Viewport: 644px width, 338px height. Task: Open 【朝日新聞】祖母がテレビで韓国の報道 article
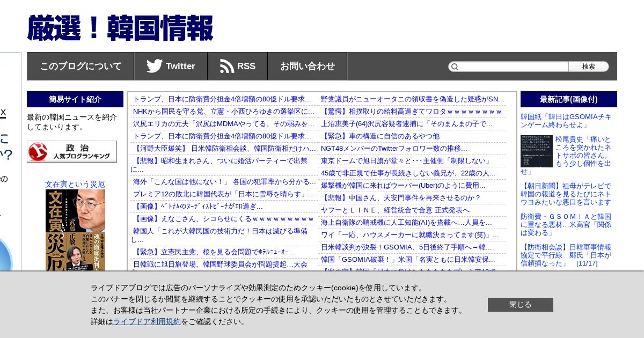coord(566,194)
